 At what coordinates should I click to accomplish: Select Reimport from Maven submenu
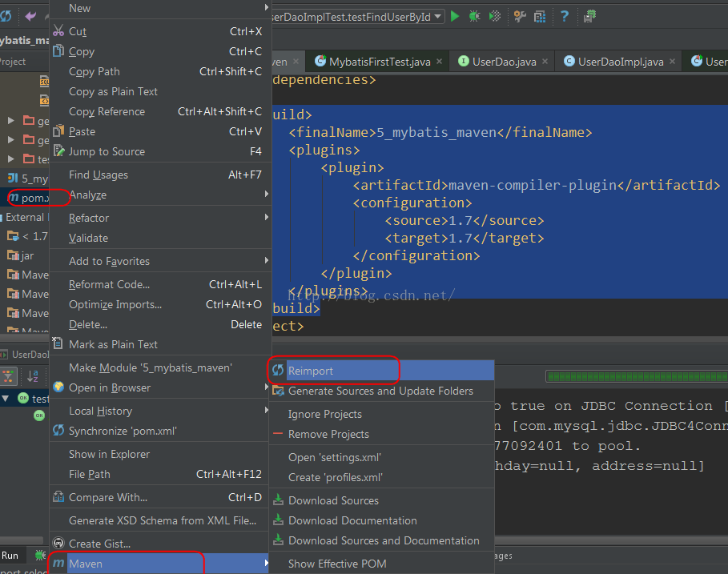pos(311,371)
